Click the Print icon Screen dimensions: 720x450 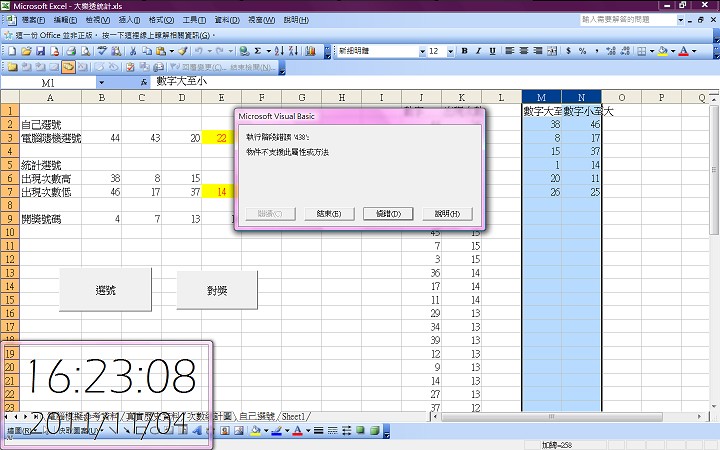[71, 51]
